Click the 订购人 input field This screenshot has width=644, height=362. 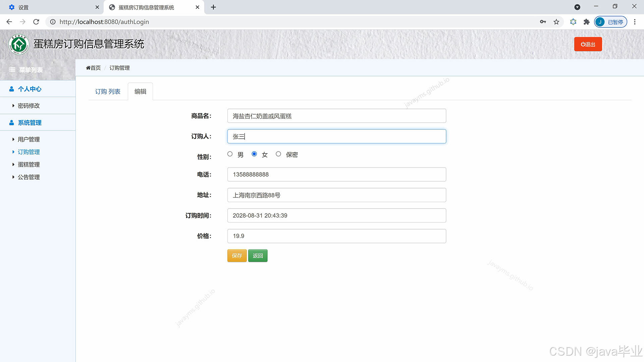tap(337, 136)
